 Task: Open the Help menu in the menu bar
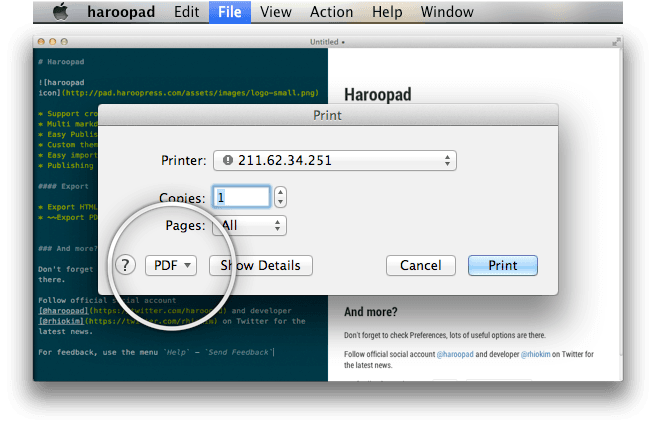(387, 12)
